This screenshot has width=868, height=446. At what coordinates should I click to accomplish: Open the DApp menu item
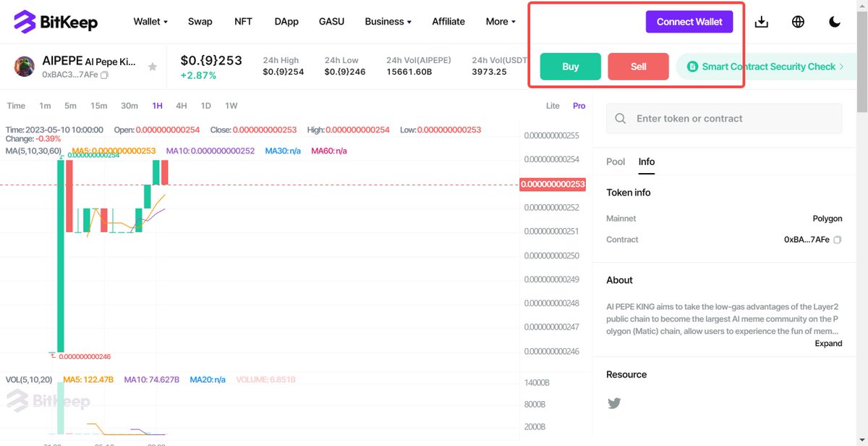(x=286, y=22)
